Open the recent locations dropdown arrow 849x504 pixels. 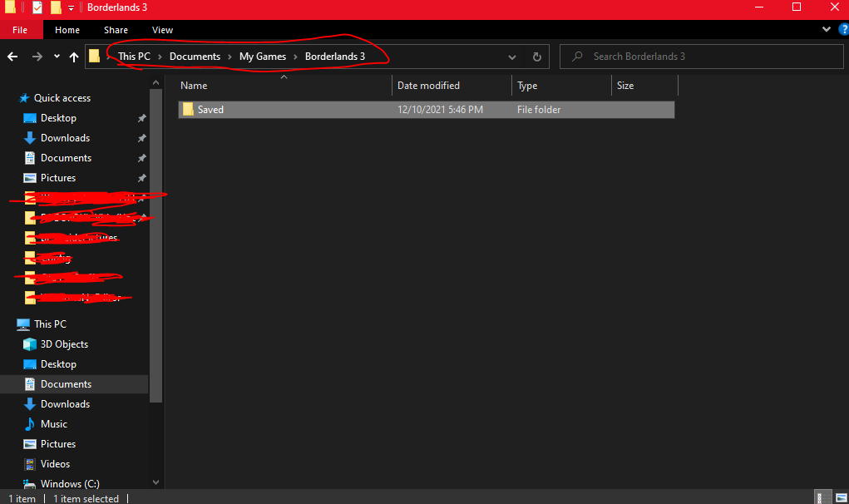tap(57, 57)
